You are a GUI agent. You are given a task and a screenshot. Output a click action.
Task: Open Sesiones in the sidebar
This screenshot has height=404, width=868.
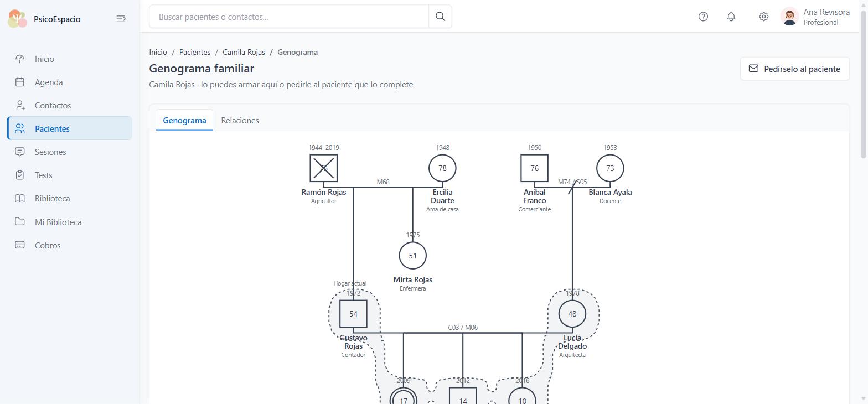tap(70, 152)
